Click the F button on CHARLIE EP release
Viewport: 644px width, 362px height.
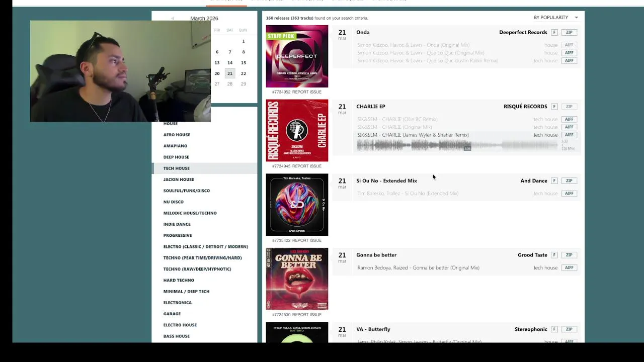(554, 107)
